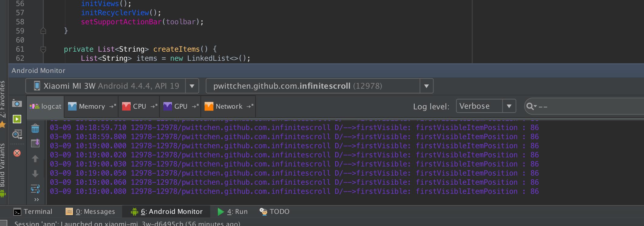Click the log entry at 10:19:00.050
This screenshot has width=644, height=226.
tap(294, 173)
